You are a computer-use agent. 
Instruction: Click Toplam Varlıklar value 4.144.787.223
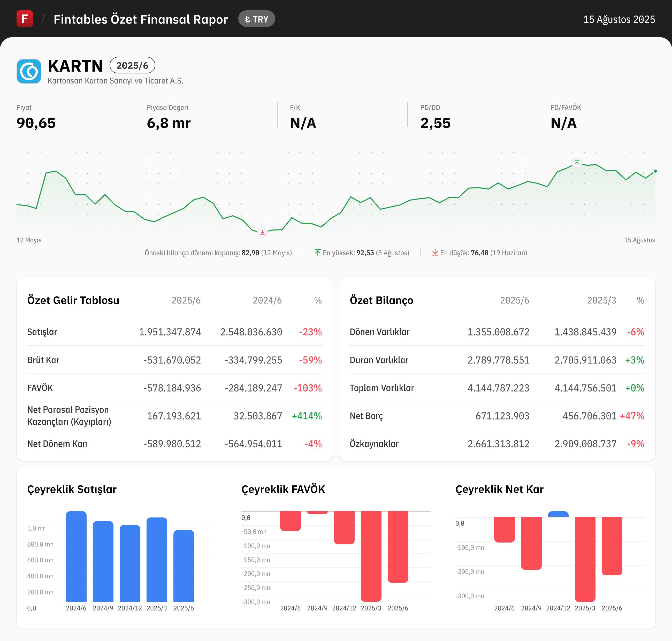click(x=498, y=388)
